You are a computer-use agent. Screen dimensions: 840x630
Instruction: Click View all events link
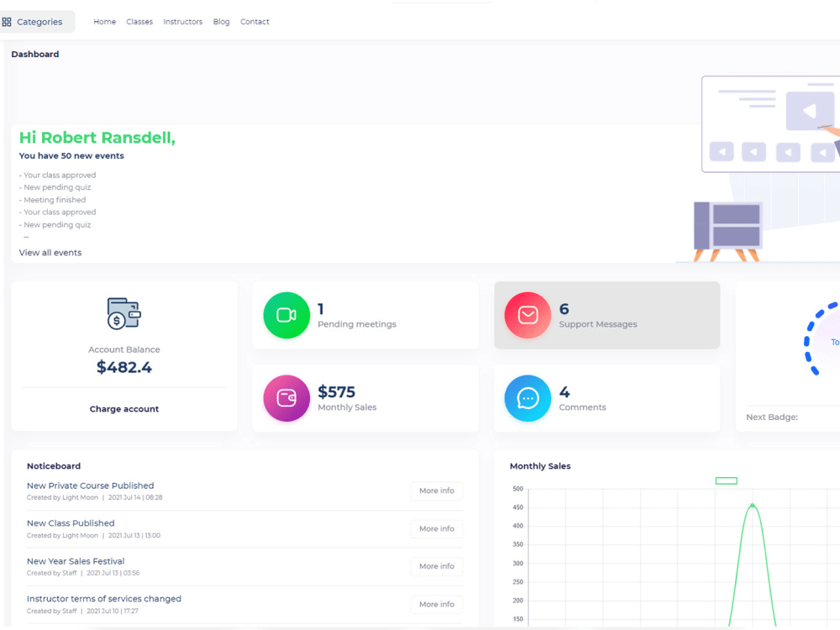[x=50, y=253]
